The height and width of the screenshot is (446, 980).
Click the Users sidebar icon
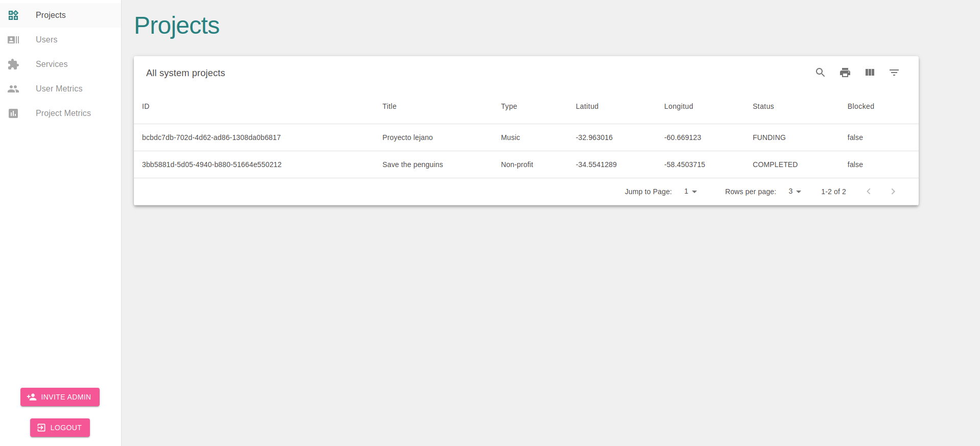[13, 40]
